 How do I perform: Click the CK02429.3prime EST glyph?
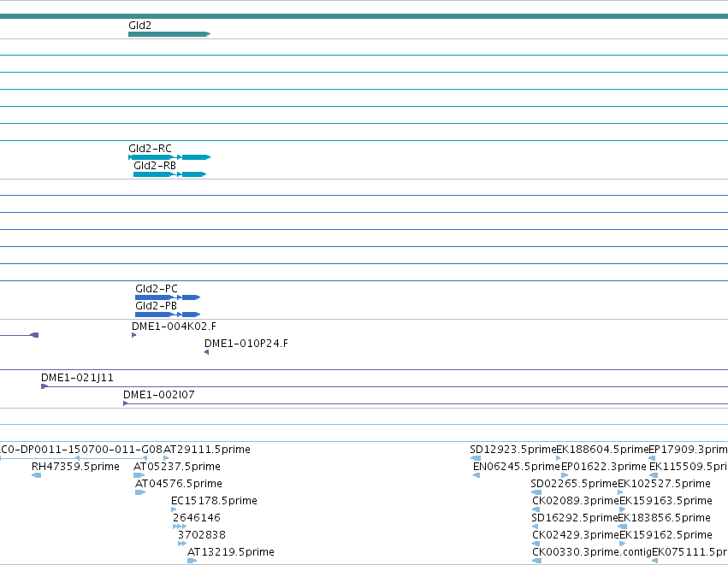tap(536, 544)
